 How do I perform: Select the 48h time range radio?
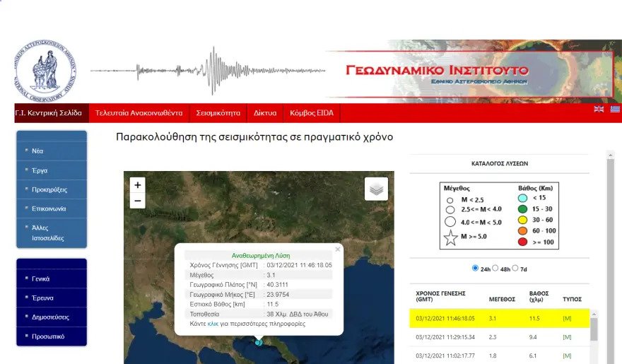point(495,268)
